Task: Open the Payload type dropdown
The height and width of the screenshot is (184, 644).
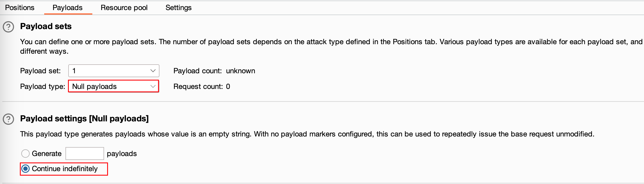Action: (114, 86)
